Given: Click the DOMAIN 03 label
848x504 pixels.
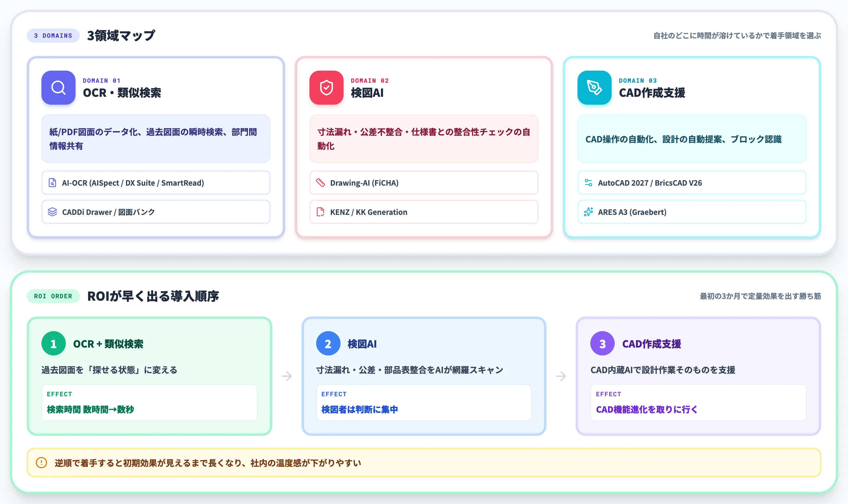Looking at the screenshot, I should [x=638, y=80].
